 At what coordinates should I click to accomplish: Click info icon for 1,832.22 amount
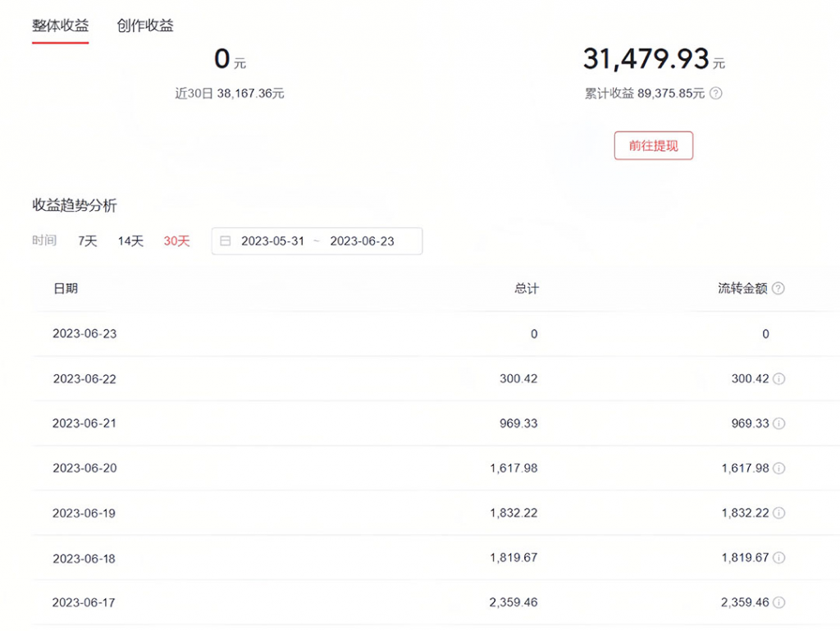point(779,513)
